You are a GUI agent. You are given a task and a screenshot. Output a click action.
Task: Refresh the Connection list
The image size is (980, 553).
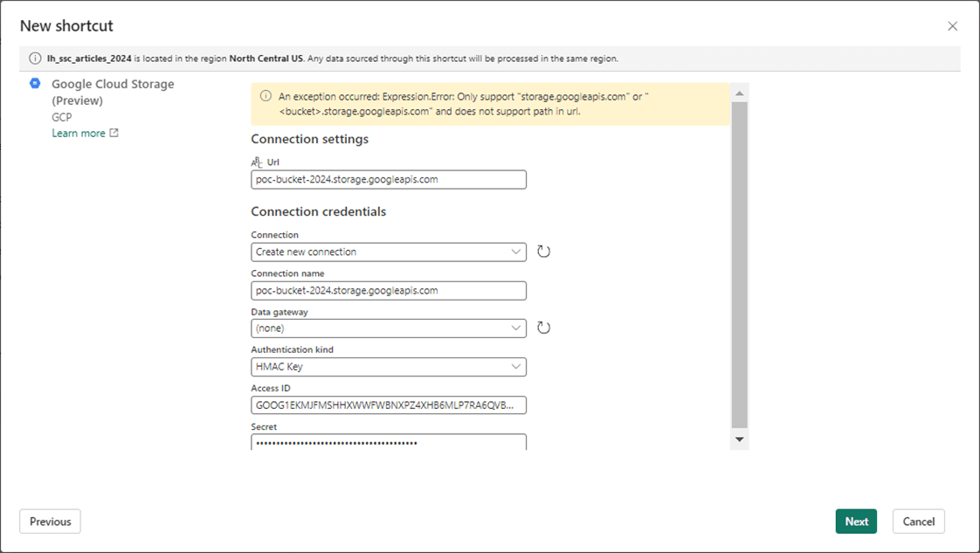click(x=543, y=252)
